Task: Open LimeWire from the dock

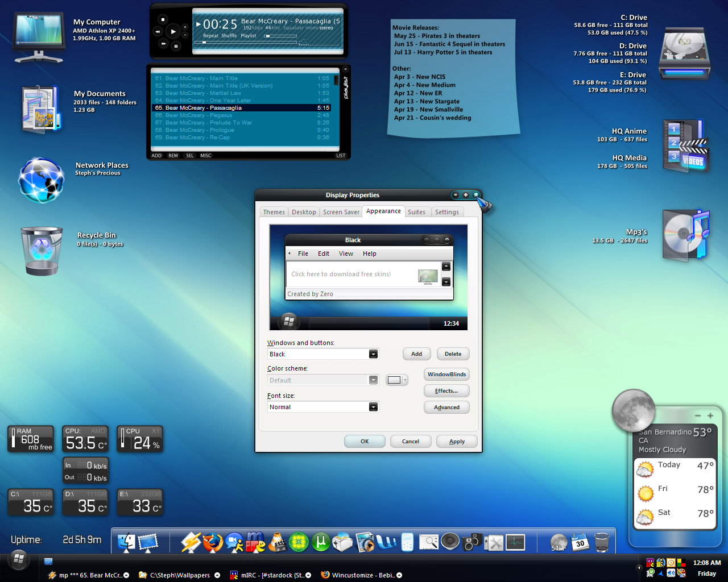Action: coord(299,542)
